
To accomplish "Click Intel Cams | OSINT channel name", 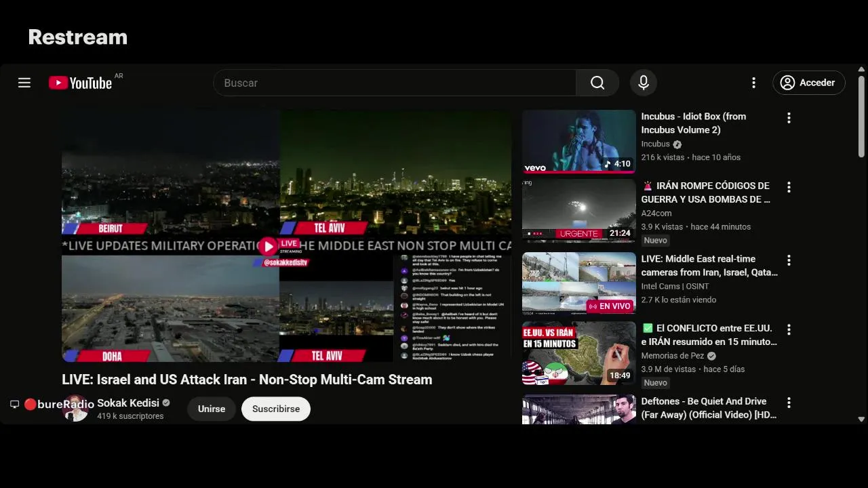I will pos(675,286).
